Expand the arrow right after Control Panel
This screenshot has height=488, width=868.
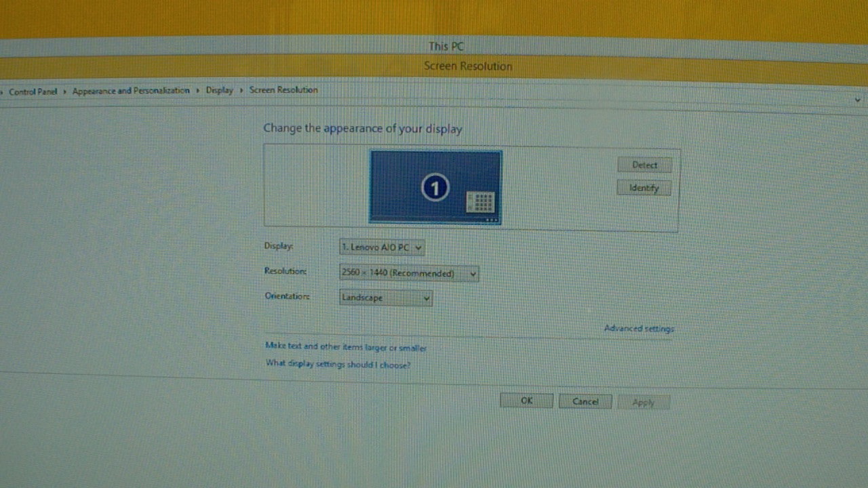(x=65, y=91)
